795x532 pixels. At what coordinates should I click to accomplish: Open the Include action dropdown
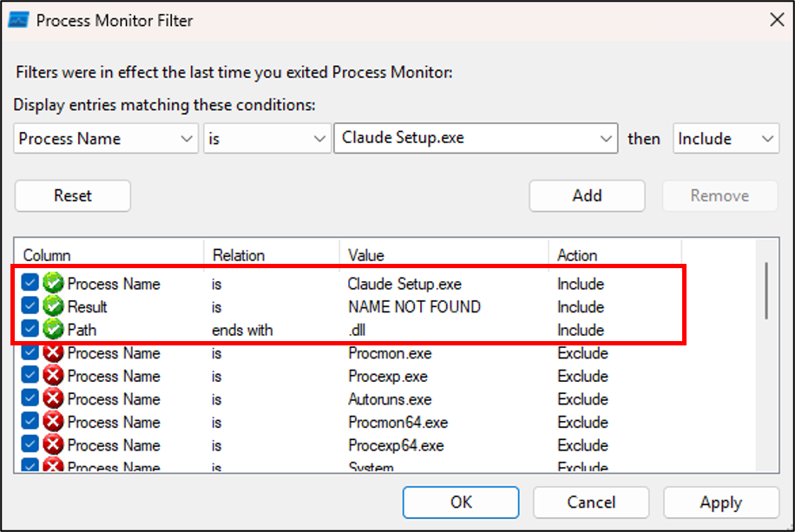pos(726,139)
